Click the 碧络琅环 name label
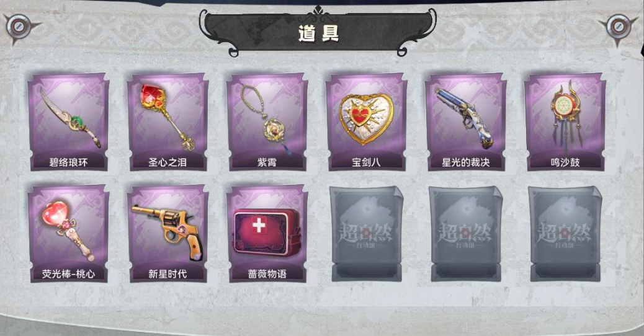The width and height of the screenshot is (644, 336). coord(68,162)
